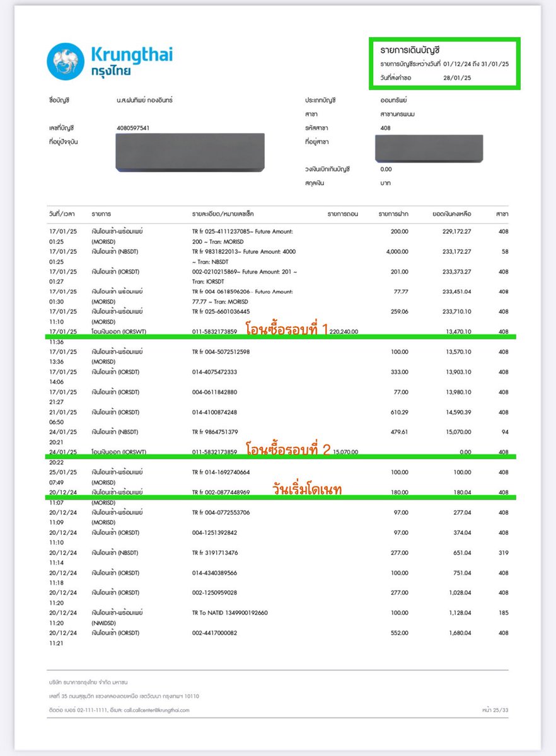Image resolution: width=556 pixels, height=756 pixels.
Task: Select branch code '319'
Action: click(x=503, y=553)
